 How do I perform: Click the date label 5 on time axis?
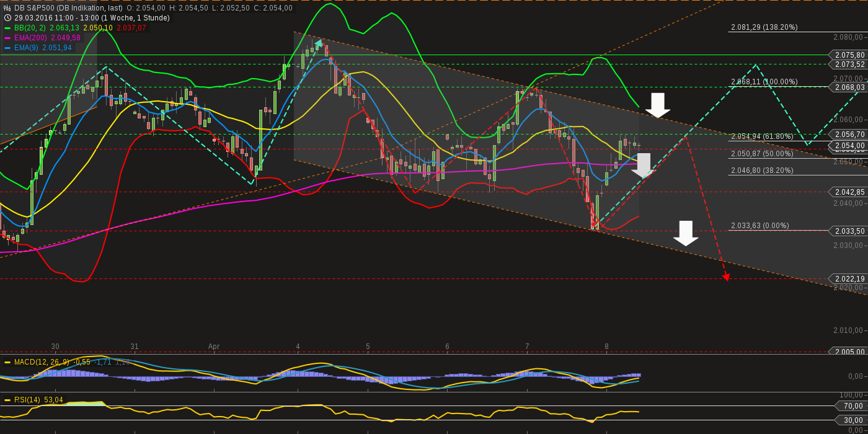368,347
